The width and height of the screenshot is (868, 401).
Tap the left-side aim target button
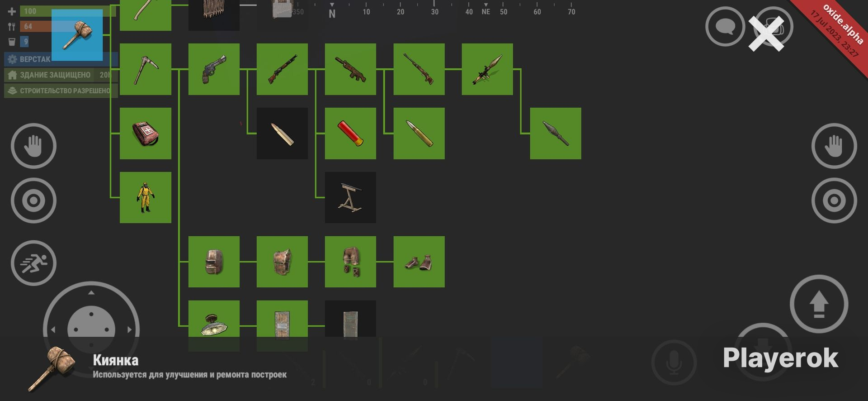pyautogui.click(x=33, y=200)
